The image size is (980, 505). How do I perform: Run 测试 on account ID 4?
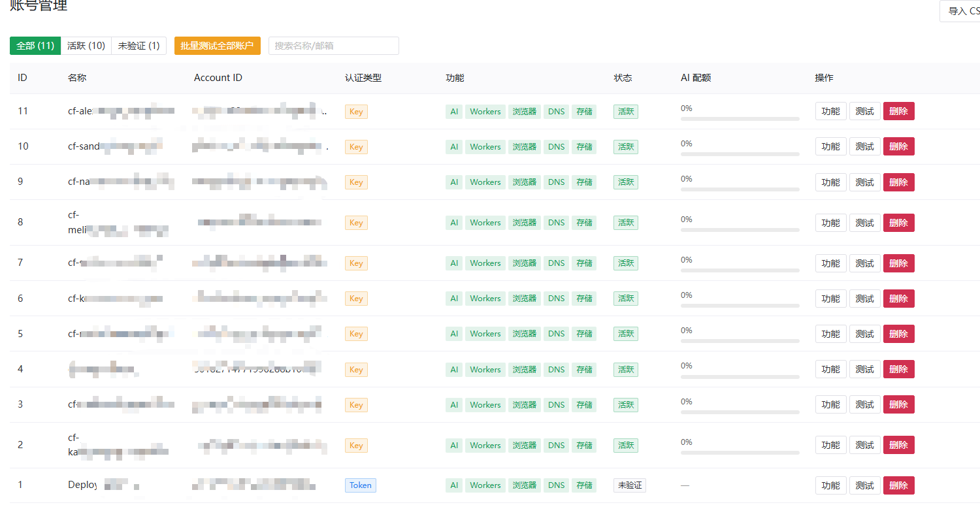tap(865, 369)
